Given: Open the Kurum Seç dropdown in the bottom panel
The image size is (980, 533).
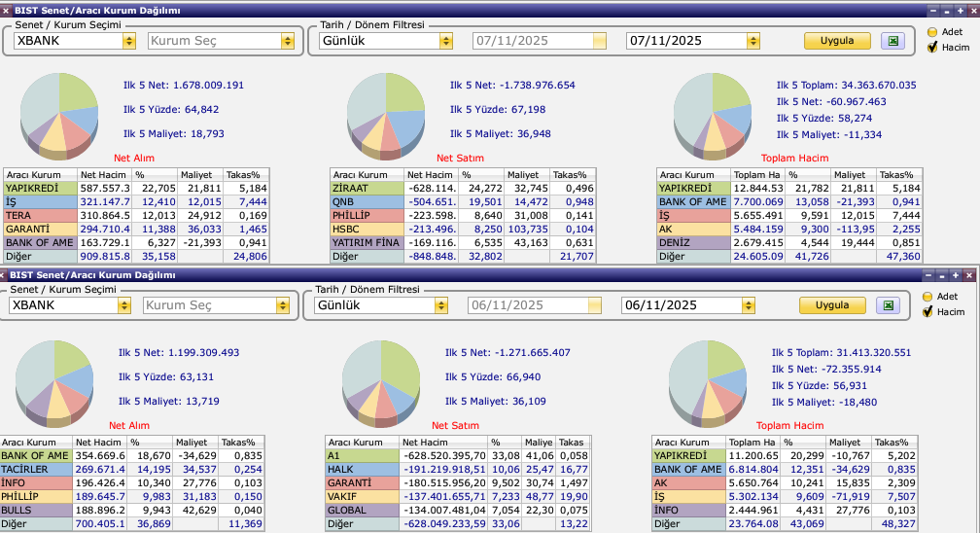Looking at the screenshot, I should click(282, 305).
